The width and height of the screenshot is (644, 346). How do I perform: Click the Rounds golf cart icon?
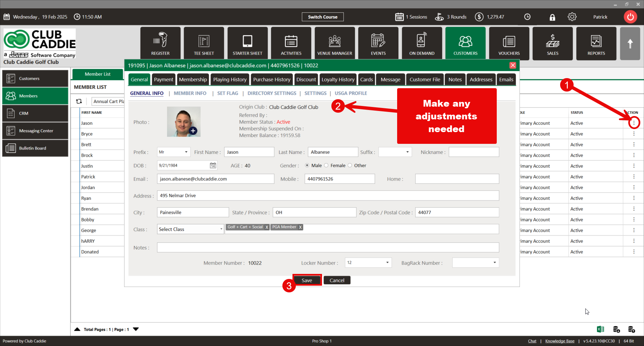tap(439, 17)
